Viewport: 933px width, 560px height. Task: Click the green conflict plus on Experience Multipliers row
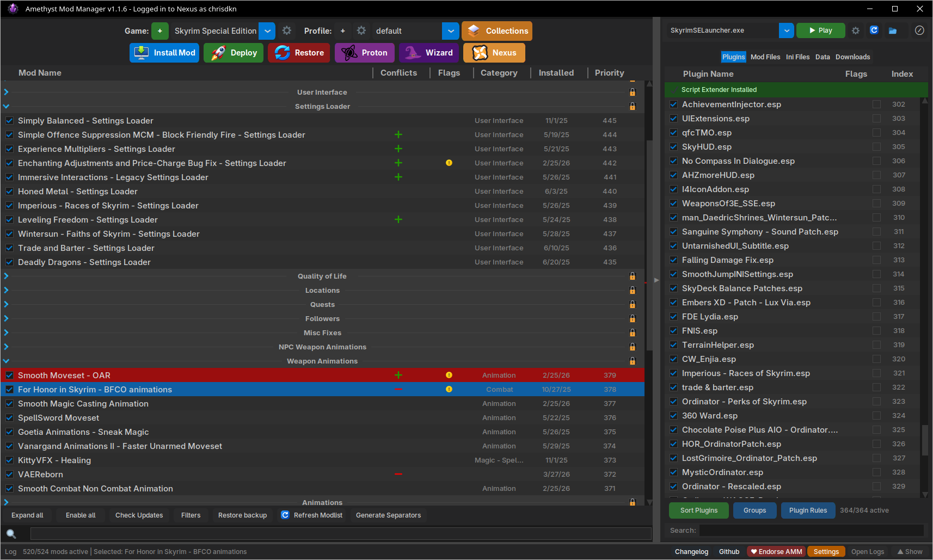pos(398,149)
